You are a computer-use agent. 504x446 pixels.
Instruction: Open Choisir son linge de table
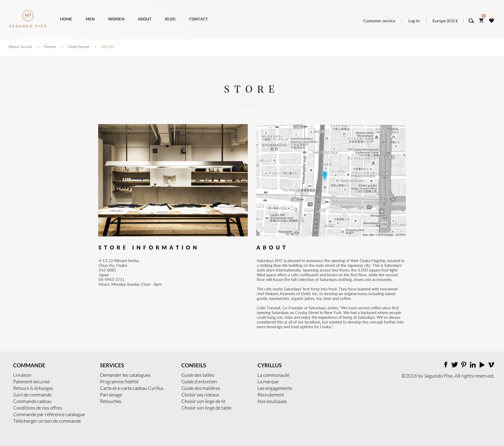(x=206, y=408)
